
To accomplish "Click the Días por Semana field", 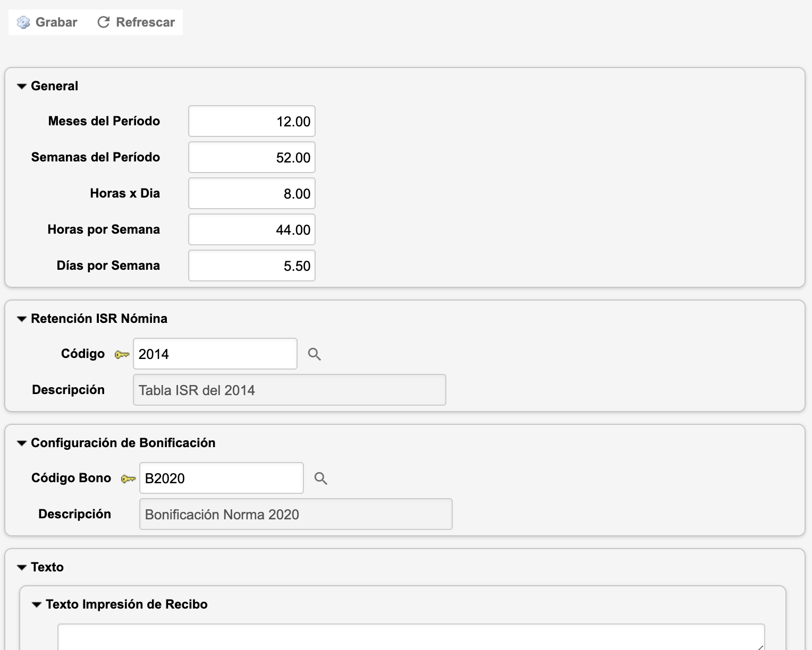I will (x=252, y=266).
